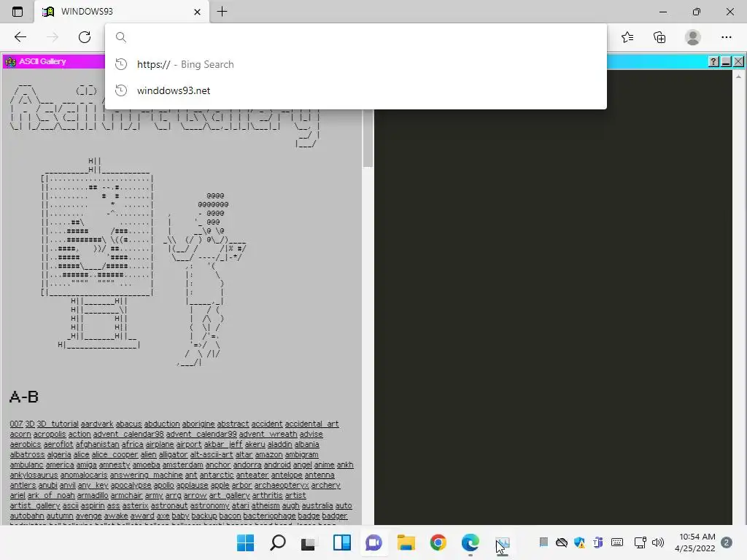Open the 'advent_wreath' link
Image resolution: width=747 pixels, height=560 pixels.
[x=268, y=434]
